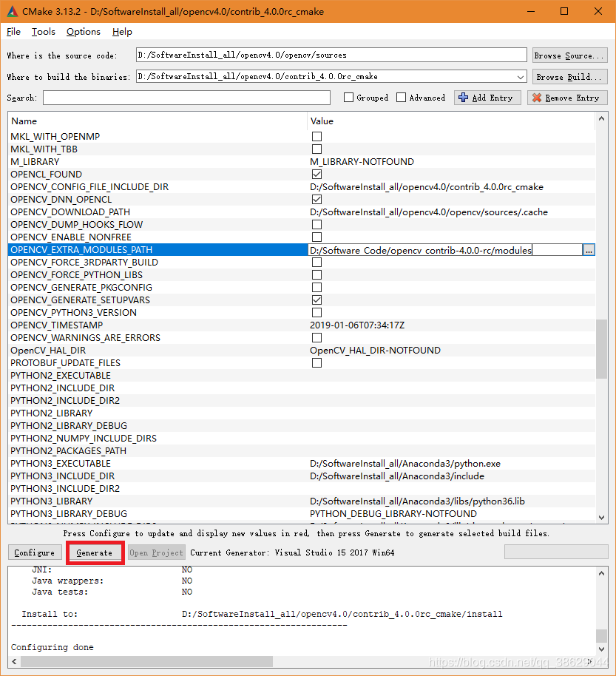This screenshot has height=676, width=616.
Task: Click the output log scroll up arrow
Action: click(x=602, y=573)
